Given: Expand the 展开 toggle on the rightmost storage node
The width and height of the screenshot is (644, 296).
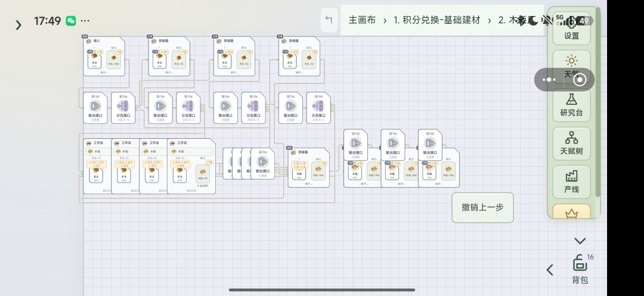Looking at the screenshot, I should pyautogui.click(x=438, y=184).
